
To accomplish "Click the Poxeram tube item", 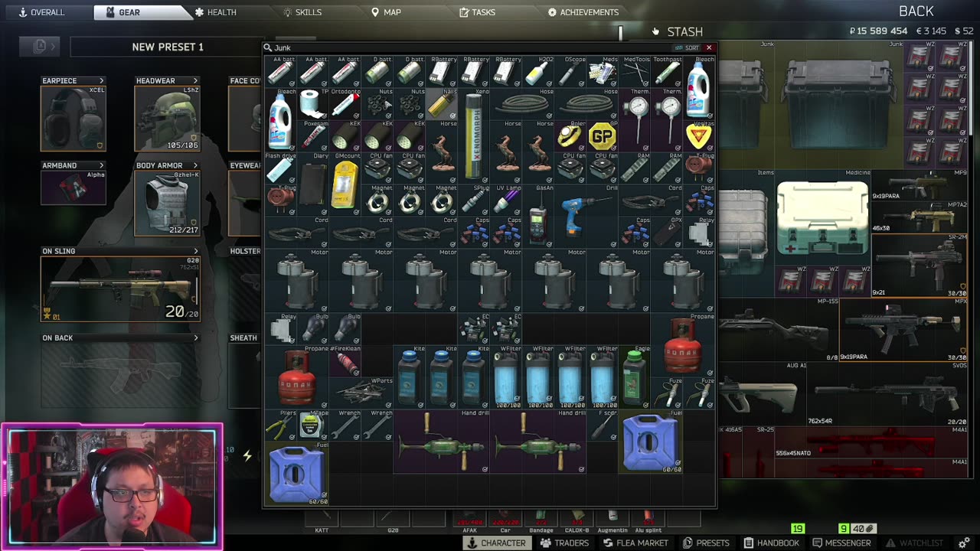I will (313, 136).
